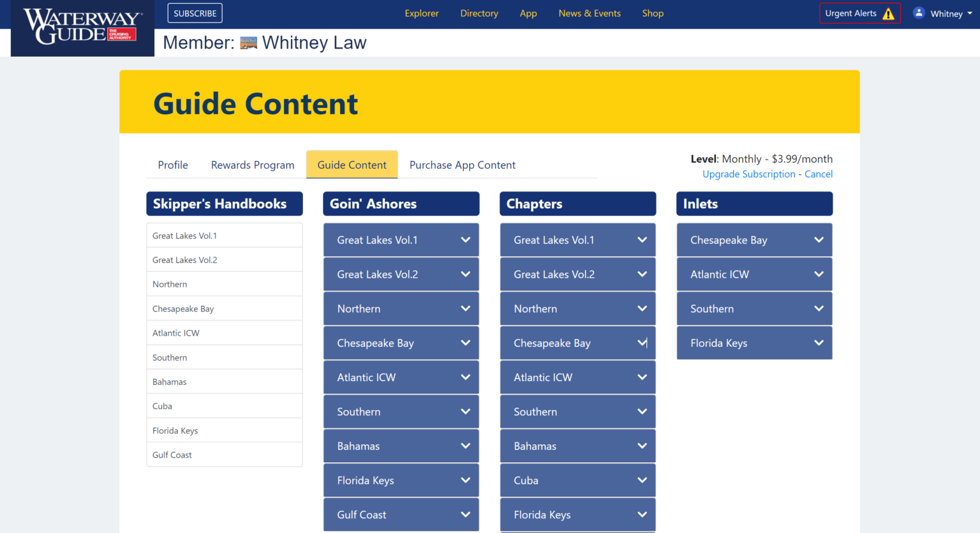Image resolution: width=980 pixels, height=533 pixels.
Task: Click the Waterway Guide logo
Action: [82, 27]
